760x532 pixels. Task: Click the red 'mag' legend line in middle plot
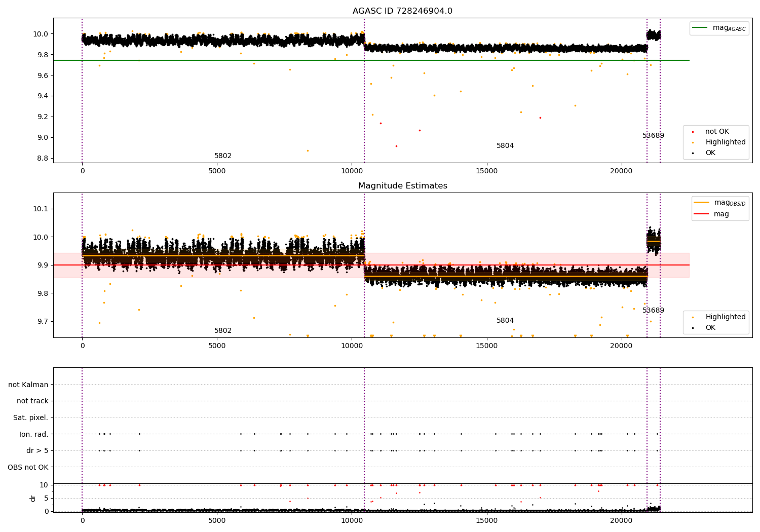pos(702,214)
